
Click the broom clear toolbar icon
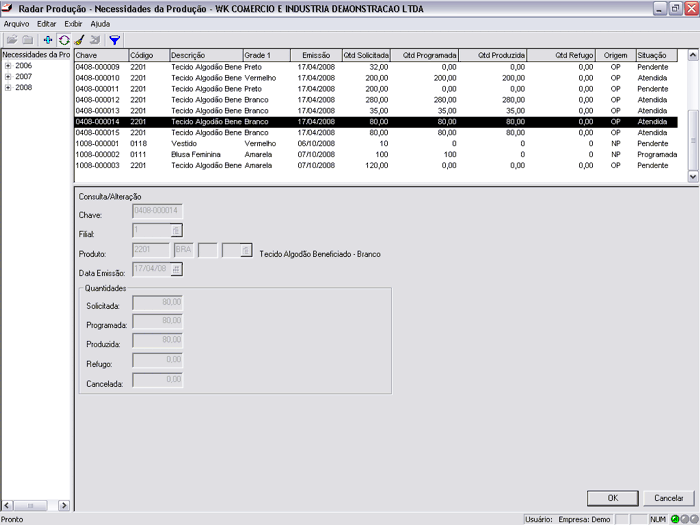[78, 40]
